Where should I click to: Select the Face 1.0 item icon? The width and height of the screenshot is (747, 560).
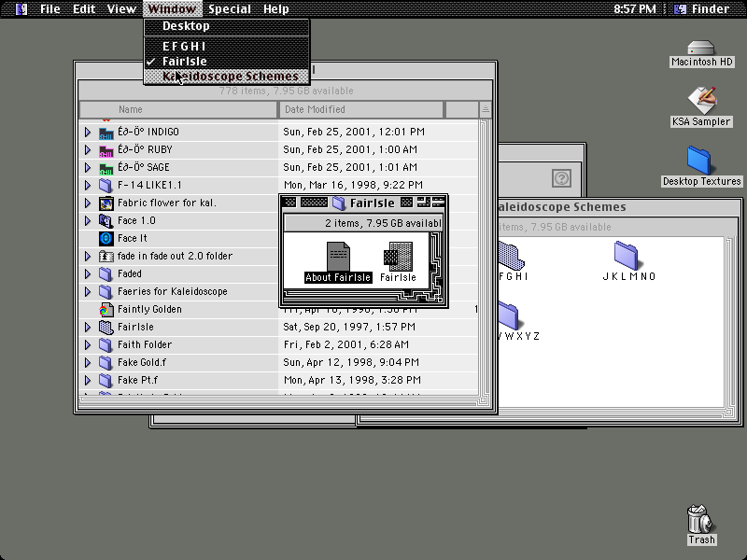(x=106, y=220)
